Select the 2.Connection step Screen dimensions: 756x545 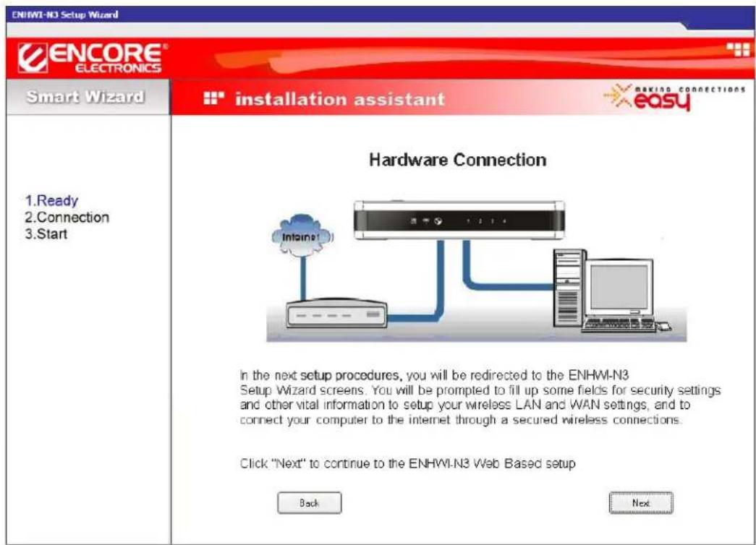pos(67,218)
